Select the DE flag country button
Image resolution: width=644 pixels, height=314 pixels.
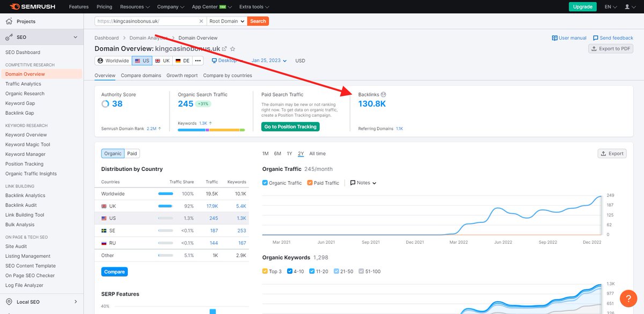click(x=183, y=61)
